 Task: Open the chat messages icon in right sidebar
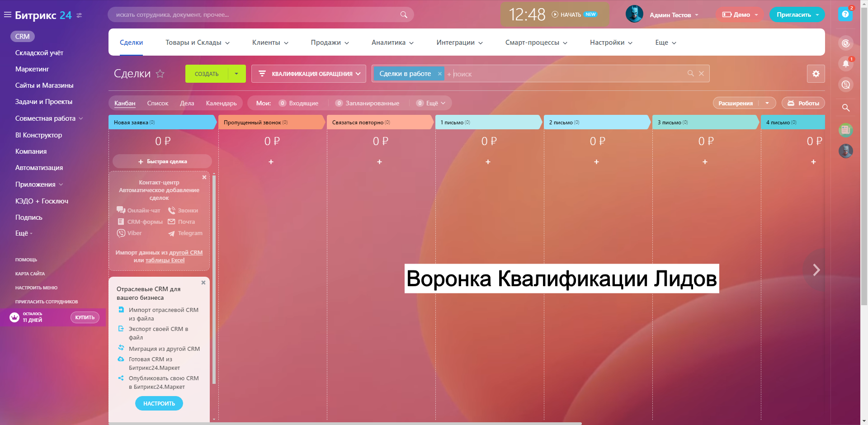(x=845, y=85)
